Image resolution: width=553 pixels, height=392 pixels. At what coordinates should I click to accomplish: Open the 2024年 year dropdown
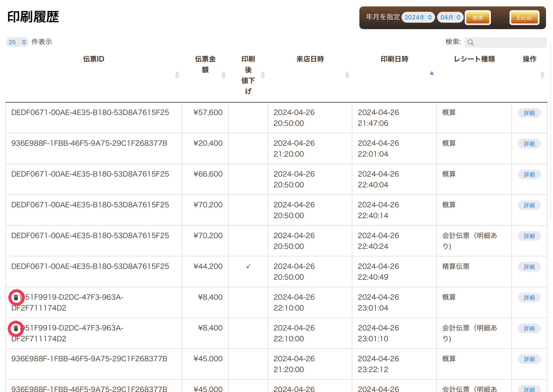point(418,17)
